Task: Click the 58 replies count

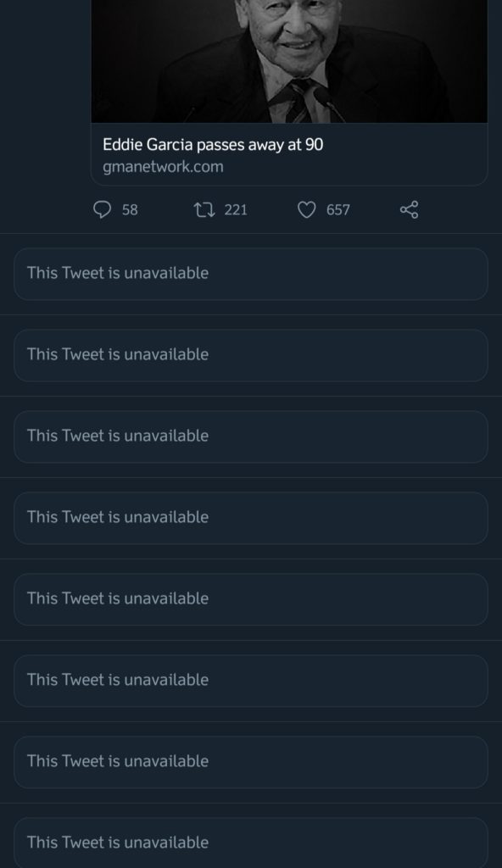Action: [x=130, y=210]
